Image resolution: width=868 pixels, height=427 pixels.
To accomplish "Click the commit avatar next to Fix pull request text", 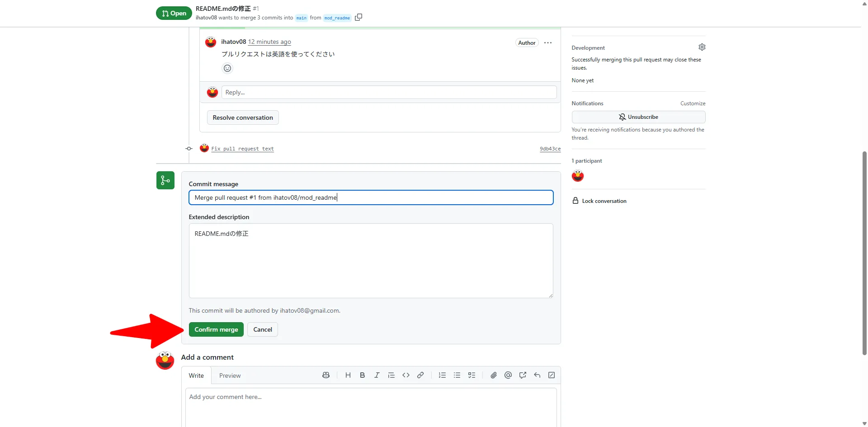I will pyautogui.click(x=204, y=148).
